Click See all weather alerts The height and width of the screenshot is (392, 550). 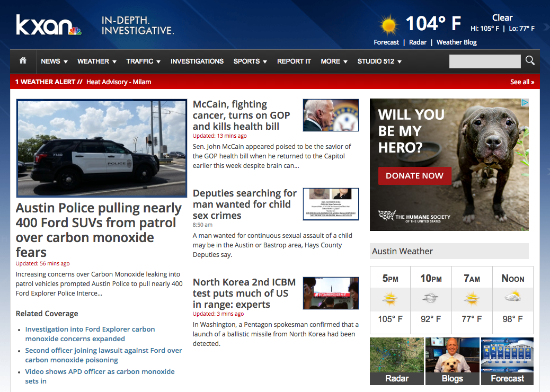[x=522, y=82]
